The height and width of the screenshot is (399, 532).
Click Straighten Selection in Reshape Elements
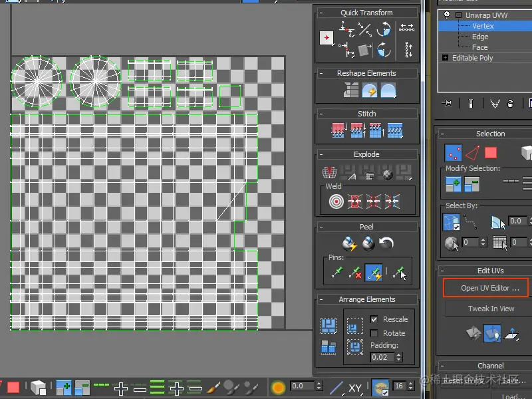point(351,90)
